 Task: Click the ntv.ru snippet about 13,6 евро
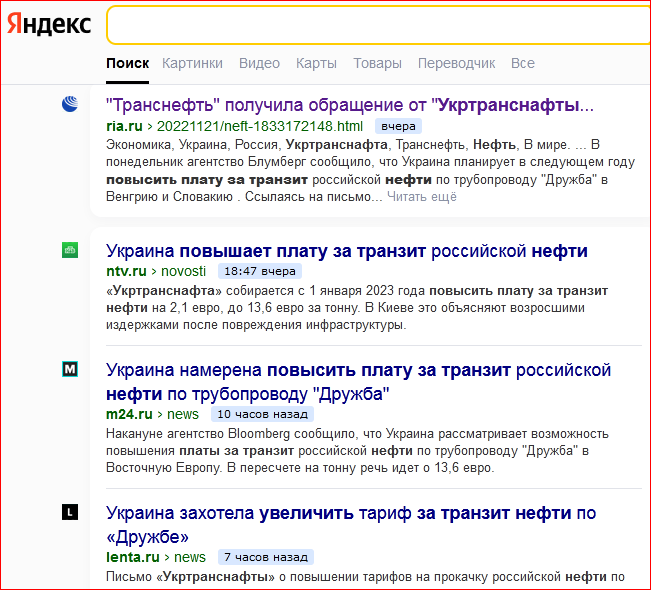click(x=357, y=308)
